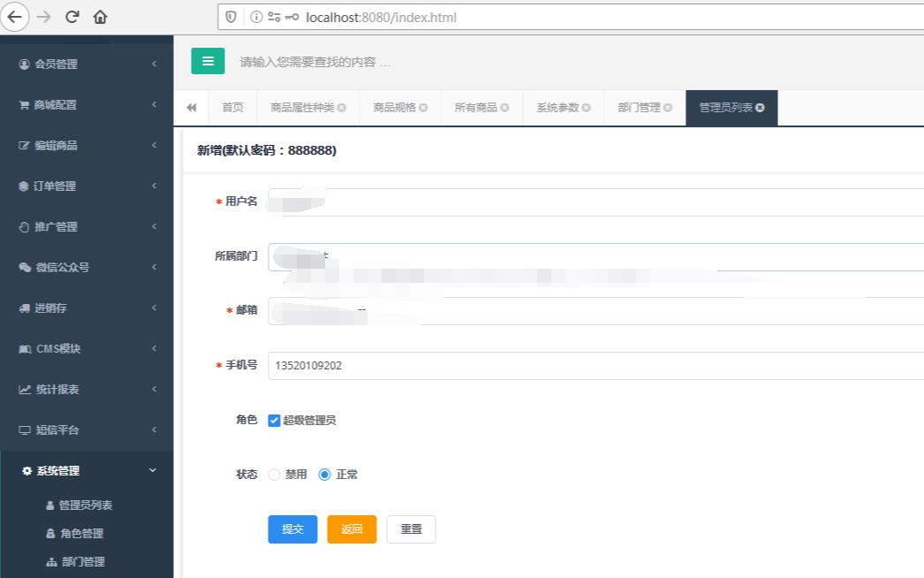Click the 用户名 input field
The width and height of the screenshot is (924, 578).
click(x=595, y=202)
